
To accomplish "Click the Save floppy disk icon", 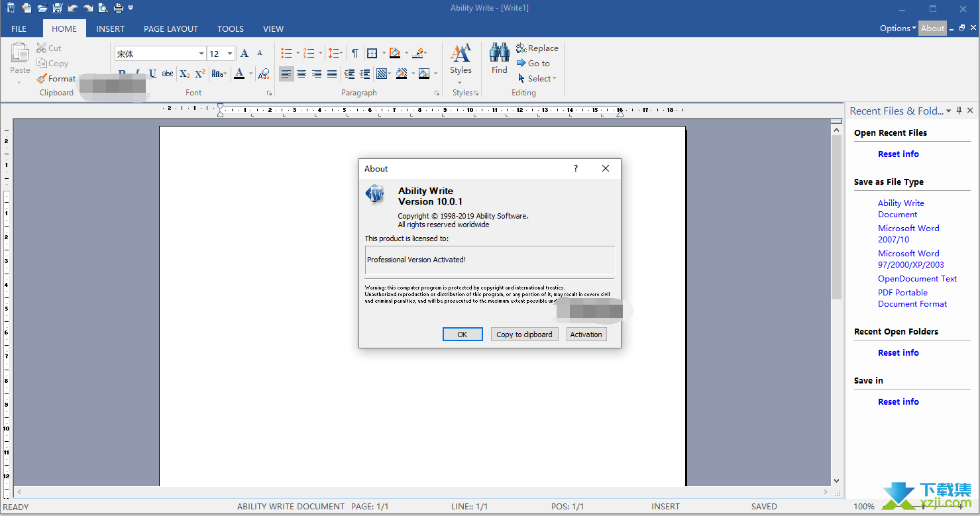I will tap(58, 8).
